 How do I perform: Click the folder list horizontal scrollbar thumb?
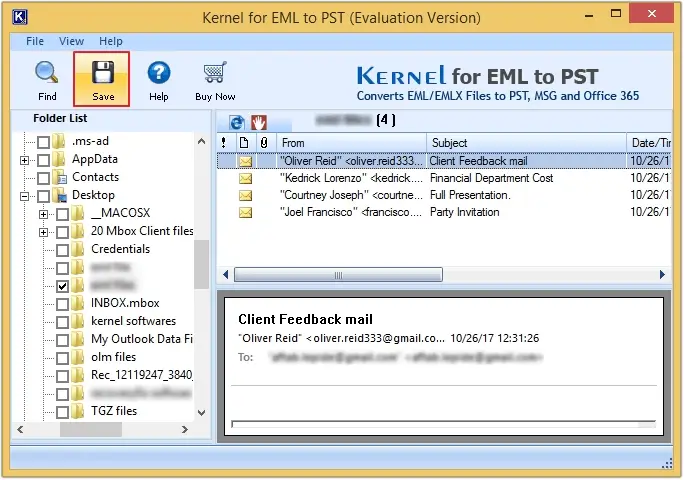[91, 429]
